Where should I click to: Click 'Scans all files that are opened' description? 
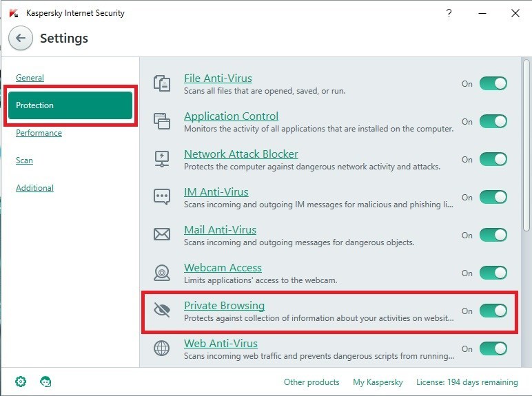265,91
